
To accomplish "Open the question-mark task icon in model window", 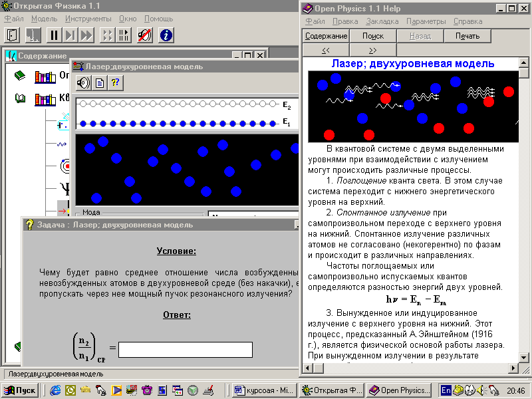I will tap(116, 82).
